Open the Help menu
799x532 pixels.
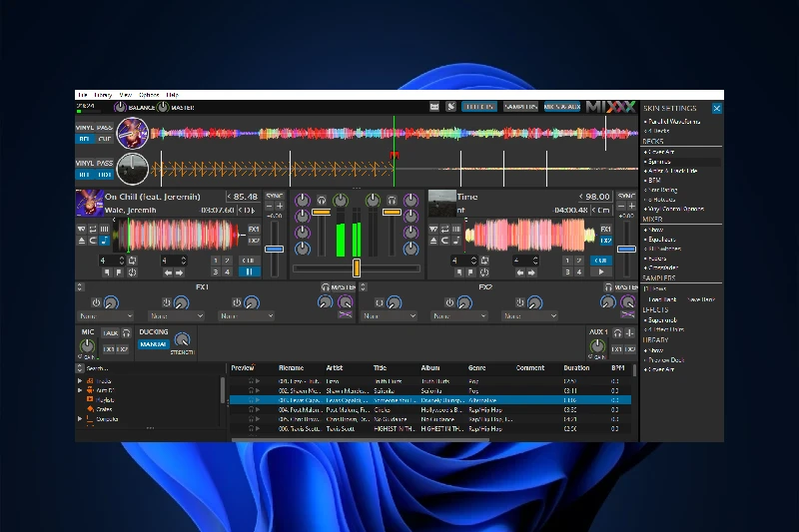[x=173, y=95]
